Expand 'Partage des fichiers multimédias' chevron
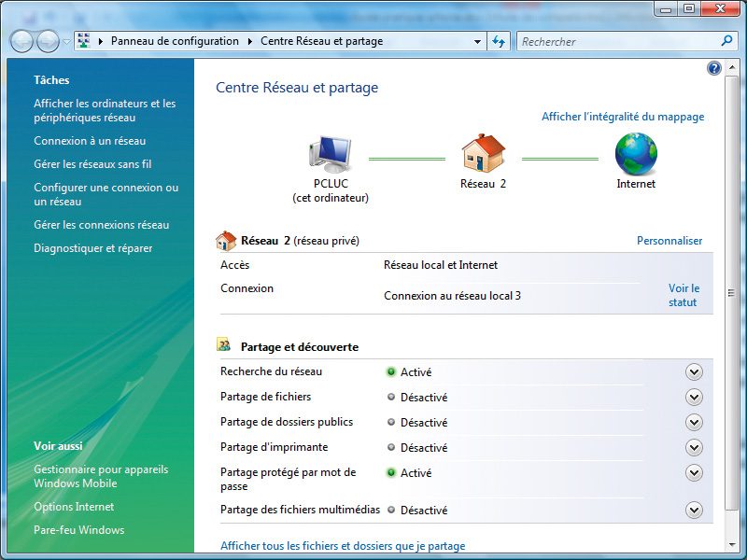747x560 pixels. [694, 511]
